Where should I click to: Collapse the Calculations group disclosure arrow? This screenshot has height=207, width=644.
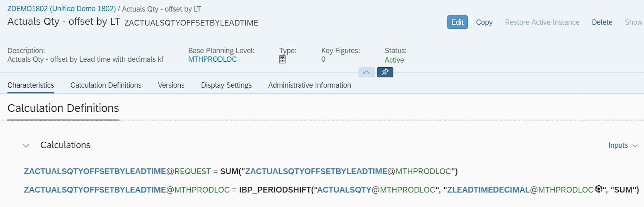[26, 146]
